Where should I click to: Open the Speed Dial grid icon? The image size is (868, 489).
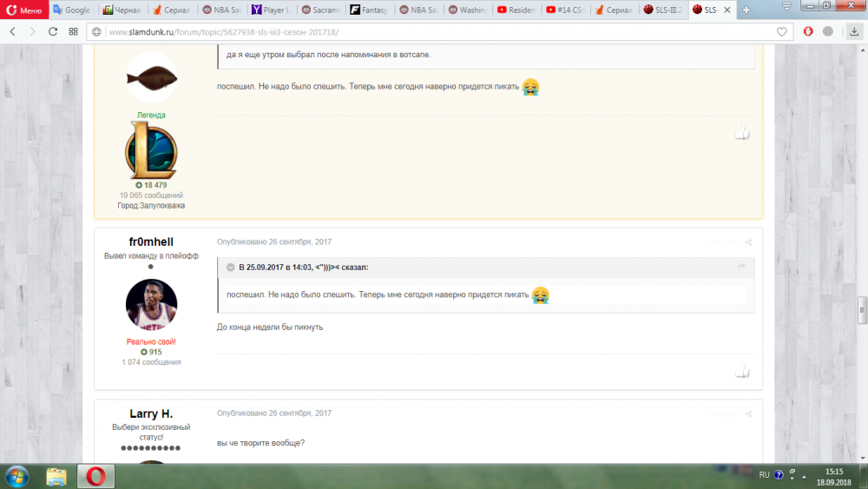73,31
